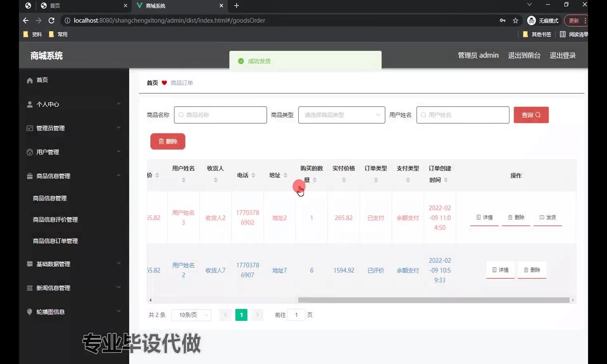Expand the 轮播图信息 menu chevron
Viewport: 607px width, 364px height.
click(x=118, y=311)
